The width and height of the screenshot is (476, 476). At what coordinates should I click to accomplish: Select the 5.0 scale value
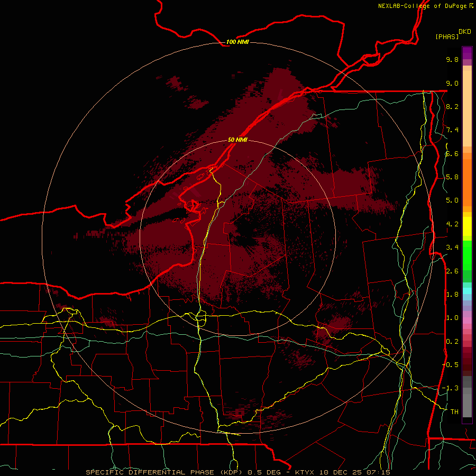(452, 200)
